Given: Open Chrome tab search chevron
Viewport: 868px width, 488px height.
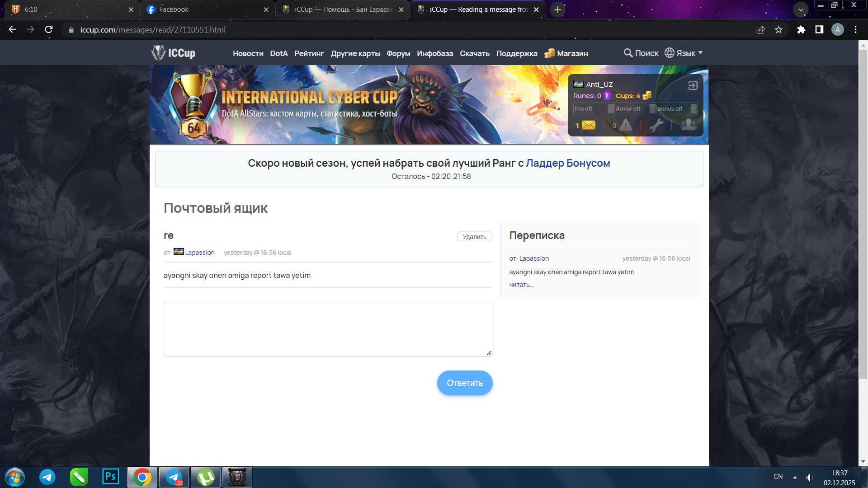Looking at the screenshot, I should click(801, 9).
